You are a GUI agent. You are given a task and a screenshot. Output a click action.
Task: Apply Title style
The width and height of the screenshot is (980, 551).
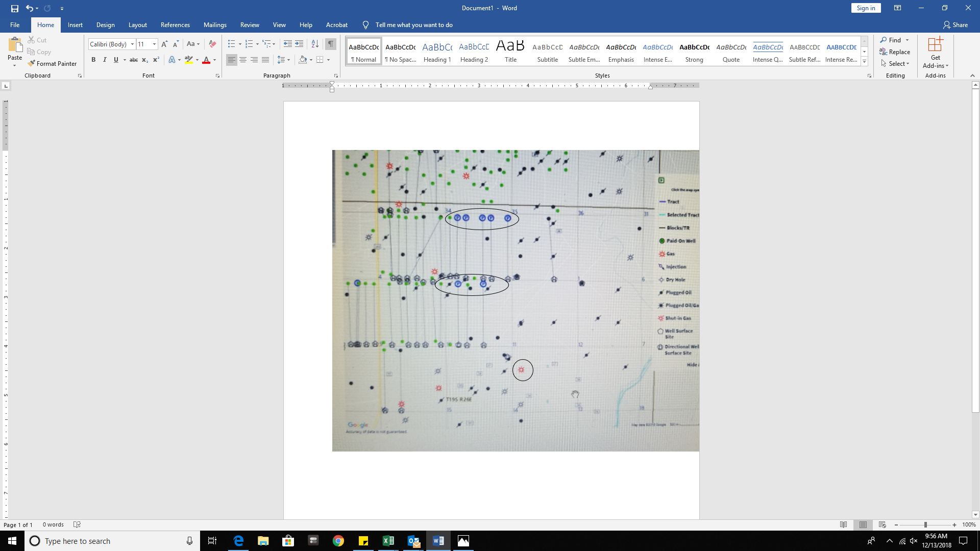pos(510,52)
